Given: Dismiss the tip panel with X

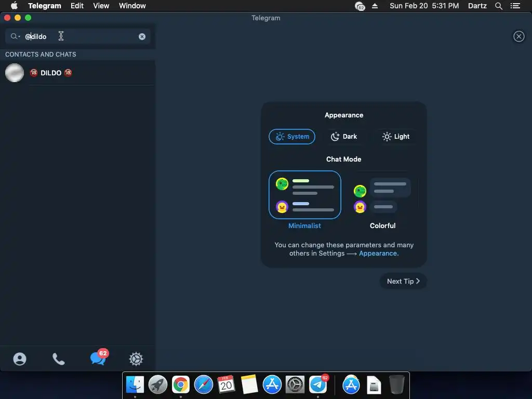Looking at the screenshot, I should pos(519,36).
